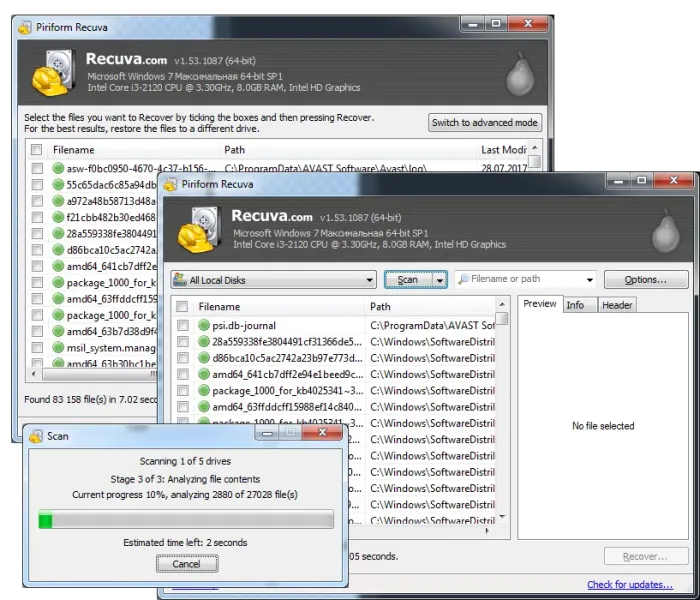Click green dot of f21cbb482b30ed468 file in back window
700x600 pixels.
click(58, 217)
